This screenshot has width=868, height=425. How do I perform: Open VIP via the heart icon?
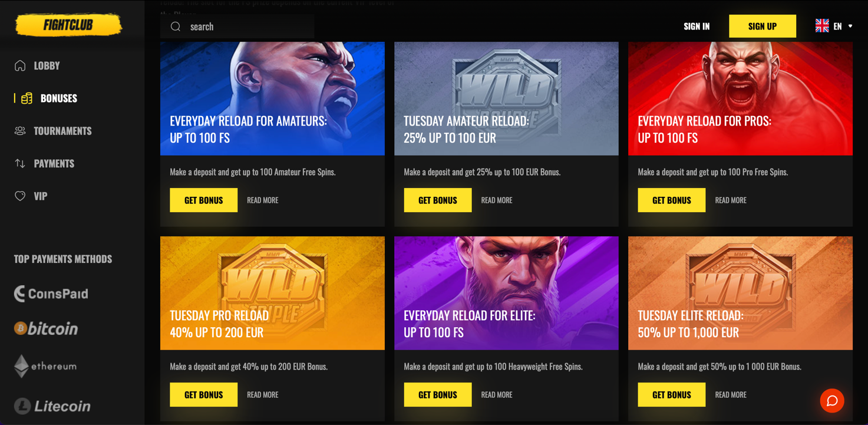point(20,196)
